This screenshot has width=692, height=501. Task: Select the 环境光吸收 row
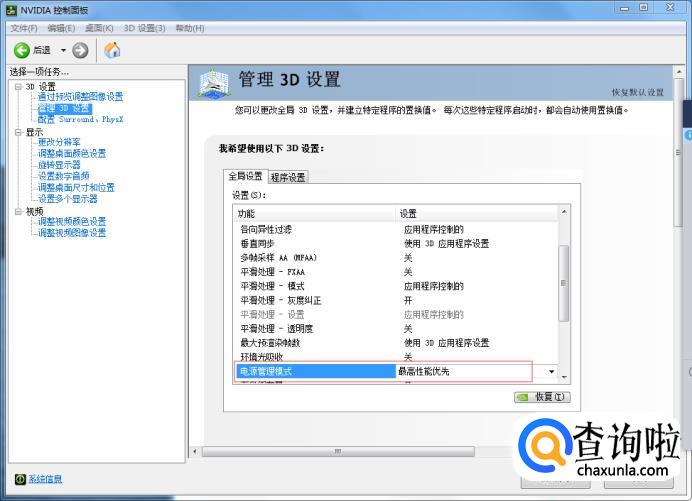[x=397, y=357]
